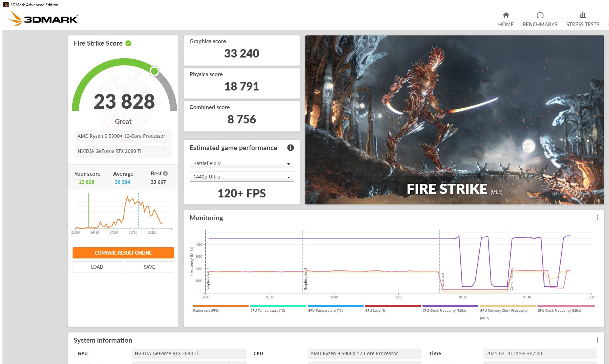The image size is (609, 364).
Task: Click the Combined test marker line
Action: [x=509, y=262]
